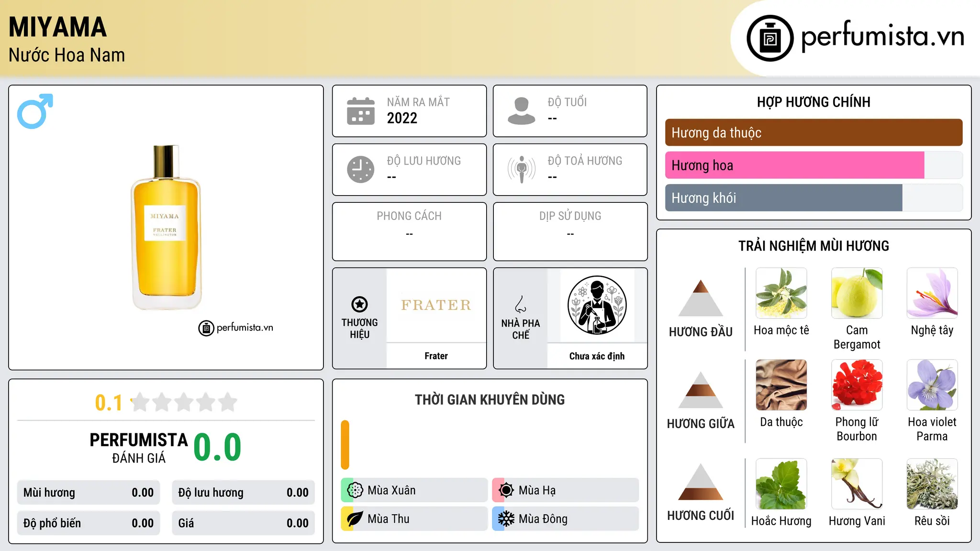Open the Cam Bergamot note image

click(x=857, y=293)
